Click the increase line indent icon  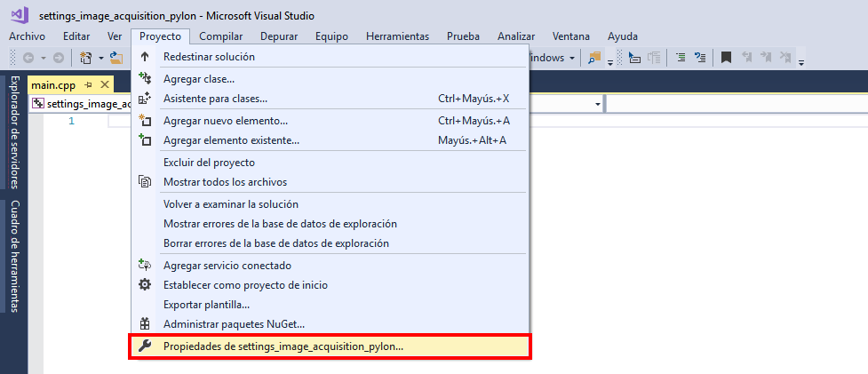(x=681, y=57)
